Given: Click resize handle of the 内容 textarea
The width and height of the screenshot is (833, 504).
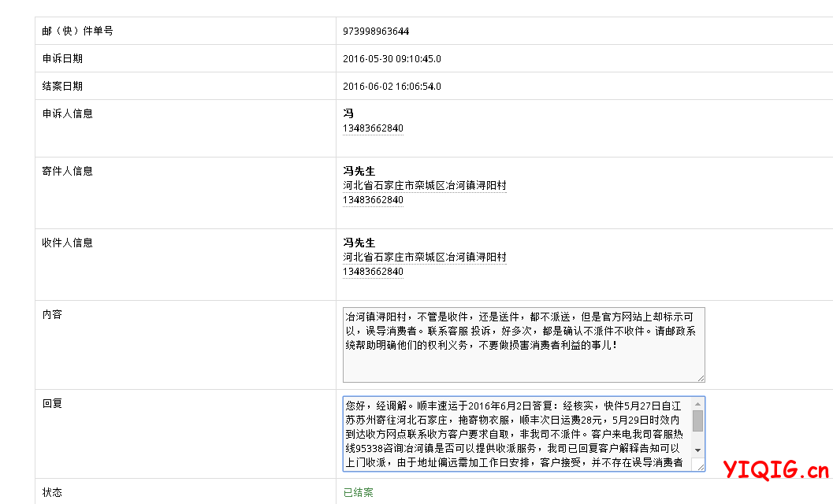Looking at the screenshot, I should tap(701, 378).
